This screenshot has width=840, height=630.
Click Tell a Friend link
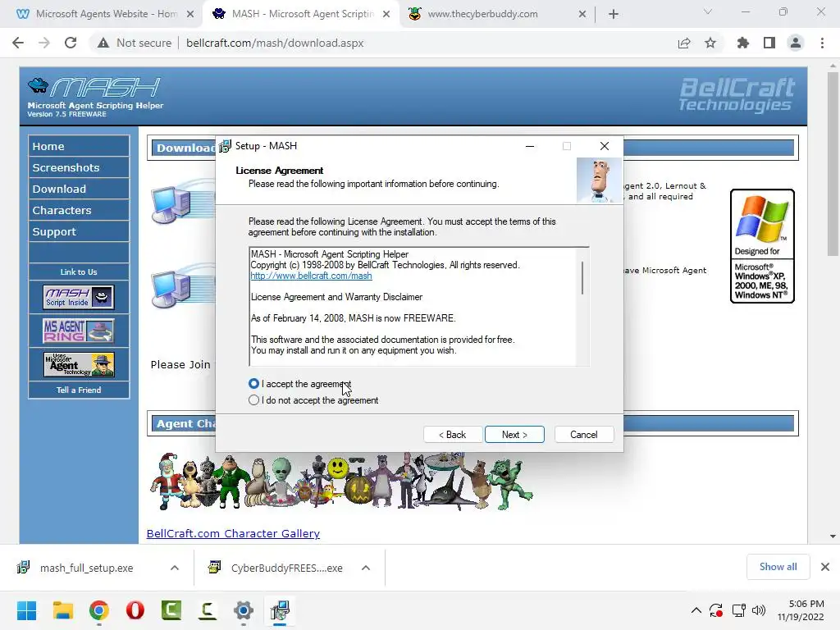point(79,390)
